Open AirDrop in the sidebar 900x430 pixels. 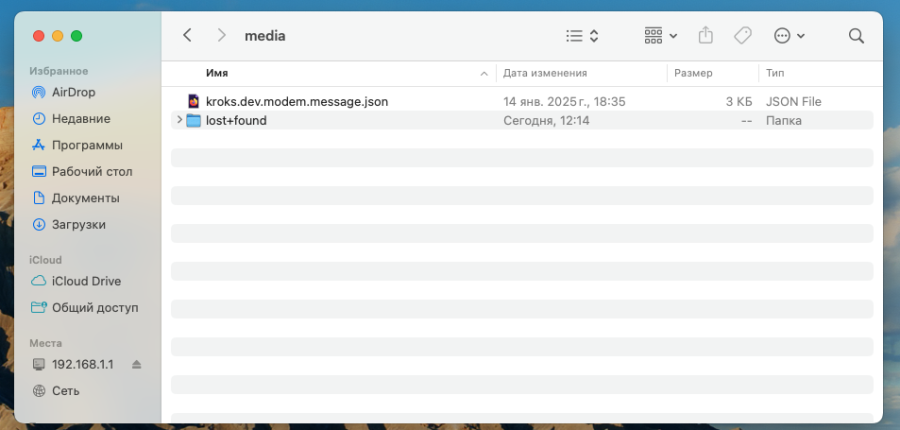point(73,92)
